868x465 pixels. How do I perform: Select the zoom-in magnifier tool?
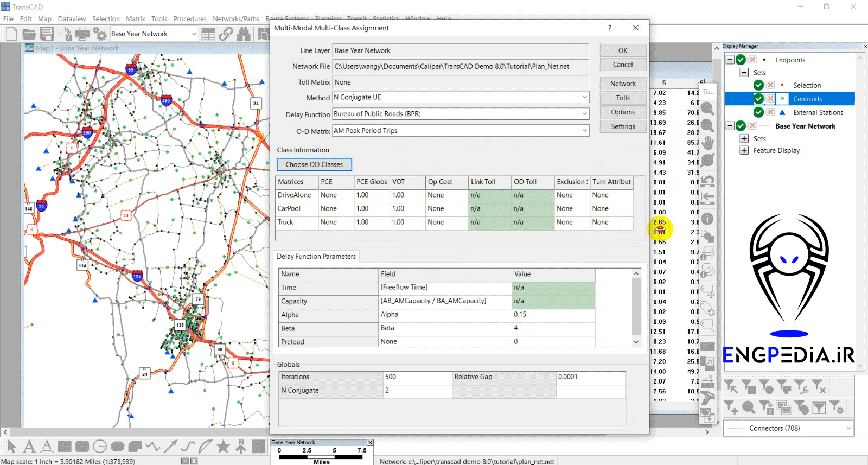click(707, 108)
